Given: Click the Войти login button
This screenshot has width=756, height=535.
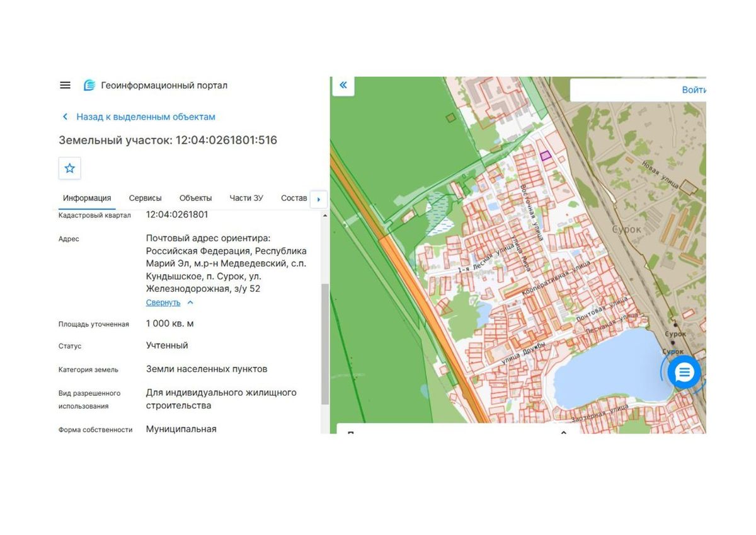Looking at the screenshot, I should (x=693, y=90).
